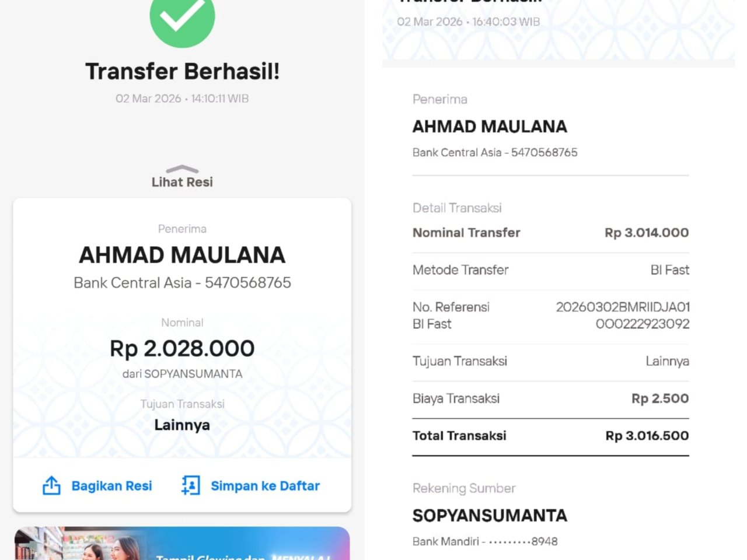Expand the receipt using the Lihat Resi chevron
Viewport: 747px width, 560px height.
[182, 169]
